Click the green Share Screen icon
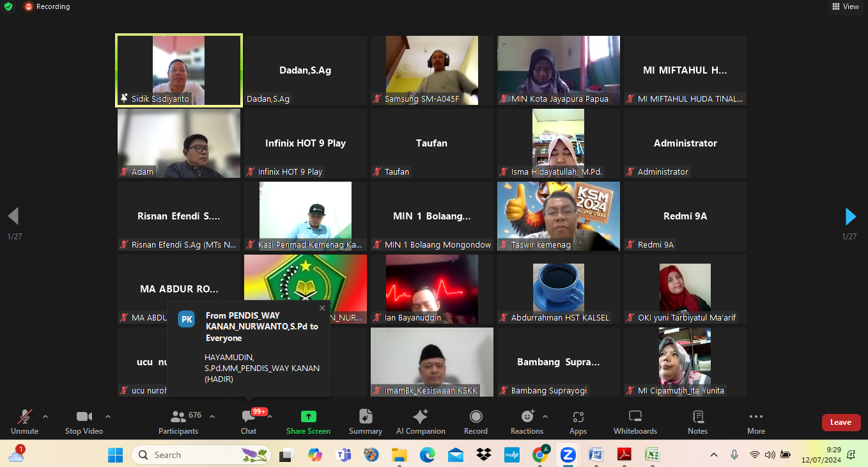 click(308, 417)
